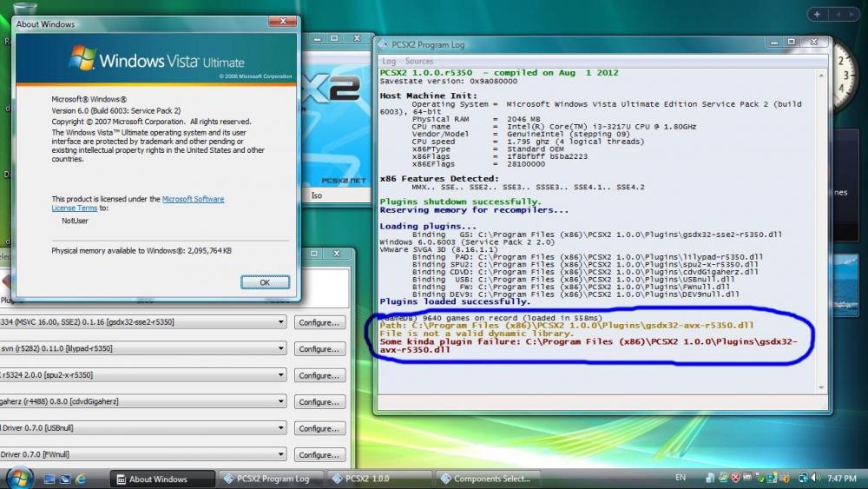Click the 'Loading plugins...' log line
868x489 pixels.
tap(428, 226)
